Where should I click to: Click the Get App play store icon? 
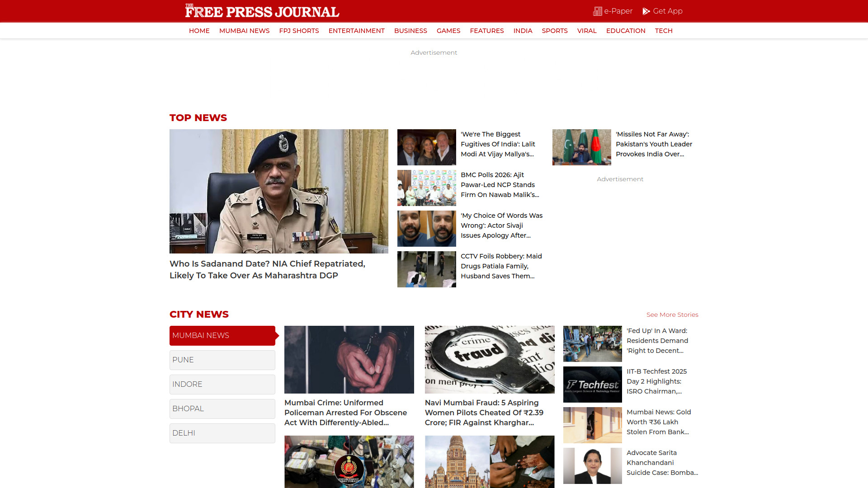click(x=646, y=11)
